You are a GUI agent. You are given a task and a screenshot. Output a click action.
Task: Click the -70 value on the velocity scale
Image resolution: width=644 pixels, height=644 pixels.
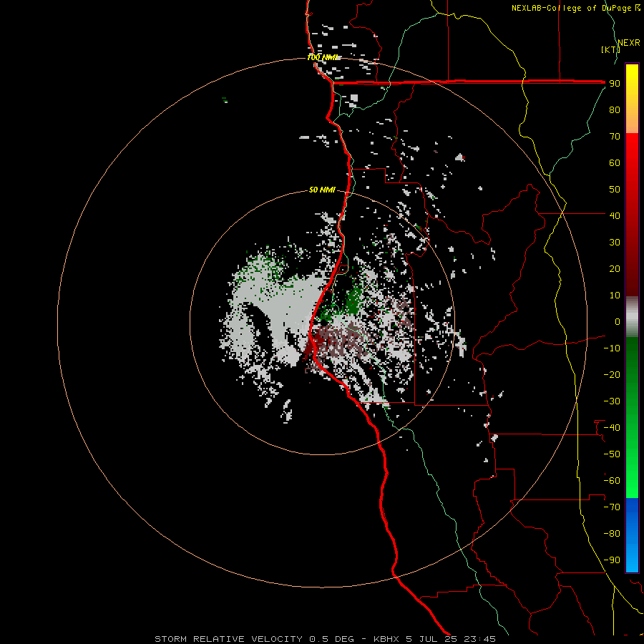click(x=612, y=507)
